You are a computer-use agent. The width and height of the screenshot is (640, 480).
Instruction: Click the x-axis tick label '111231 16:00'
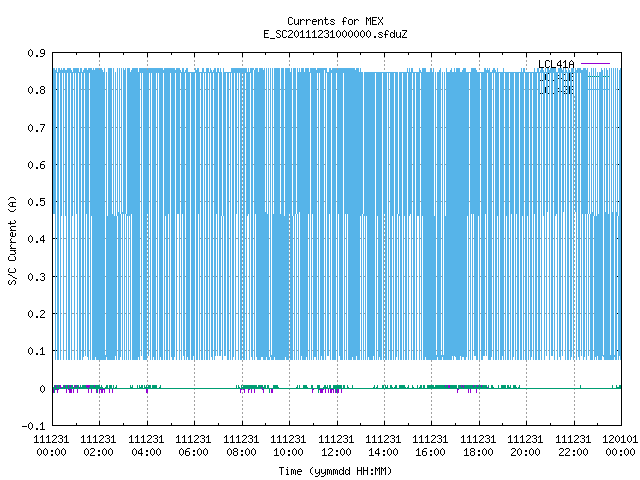430,446
